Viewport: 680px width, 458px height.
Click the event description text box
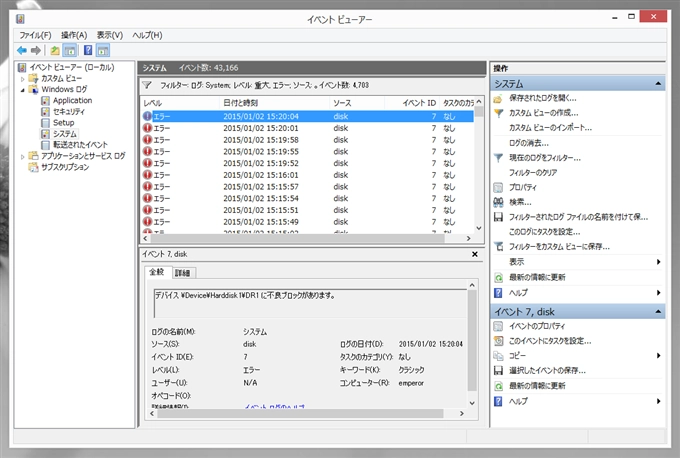pos(310,303)
